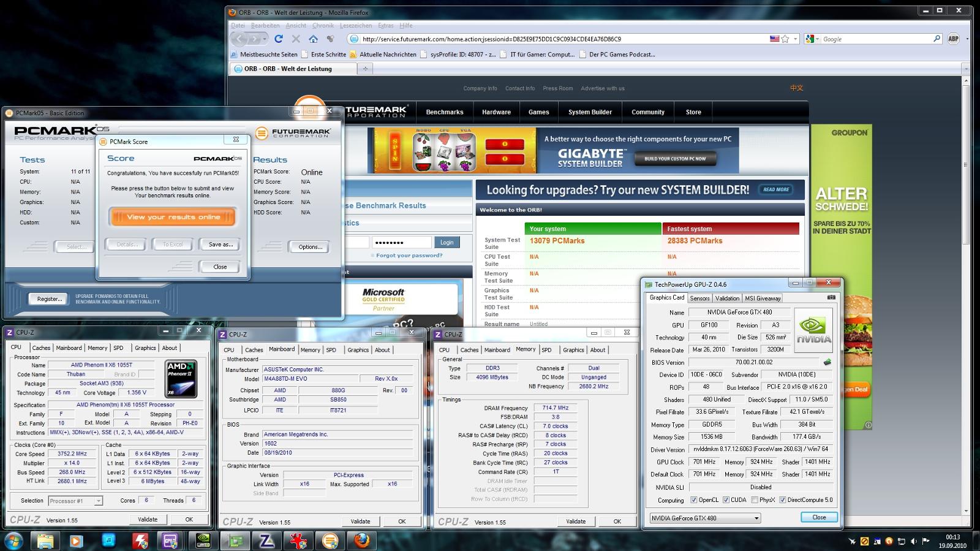Open Google search engine dropdown

(812, 39)
